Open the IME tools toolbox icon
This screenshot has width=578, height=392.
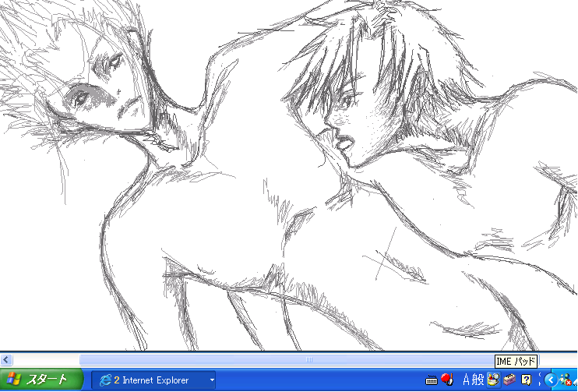pyautogui.click(x=509, y=380)
